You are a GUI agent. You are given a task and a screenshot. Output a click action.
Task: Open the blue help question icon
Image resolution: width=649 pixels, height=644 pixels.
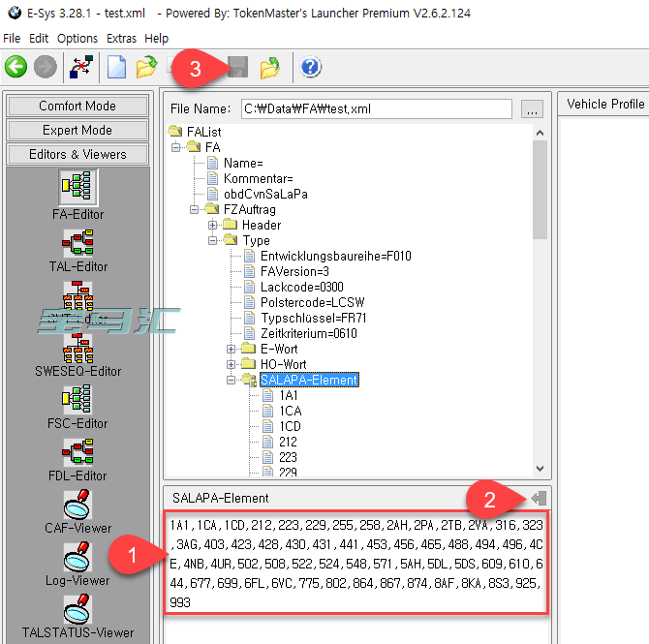(310, 67)
